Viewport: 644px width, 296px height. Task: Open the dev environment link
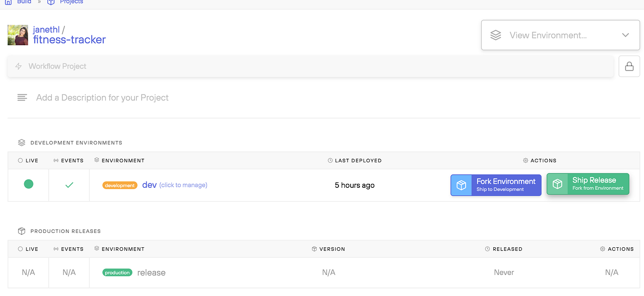(149, 185)
